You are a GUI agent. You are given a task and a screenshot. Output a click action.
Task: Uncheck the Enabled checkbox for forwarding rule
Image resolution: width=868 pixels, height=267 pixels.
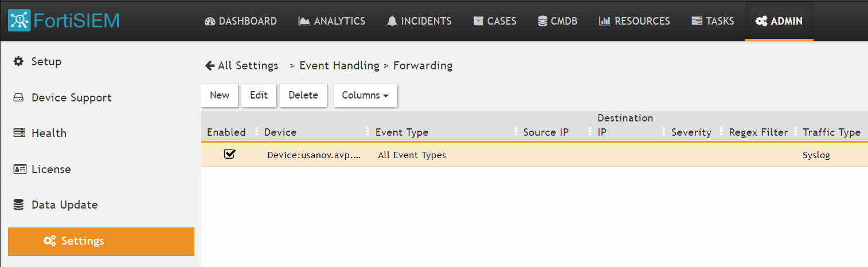230,154
